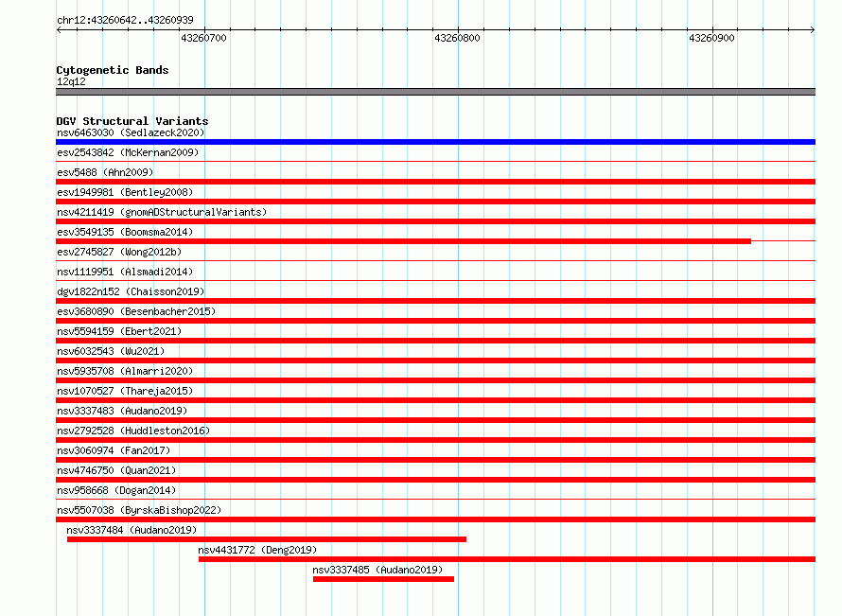Select nsv1070527 (Thareja2015) label

coord(125,391)
